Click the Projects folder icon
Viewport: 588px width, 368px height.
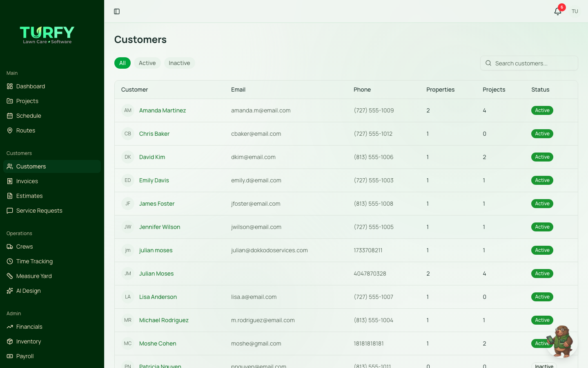point(10,101)
